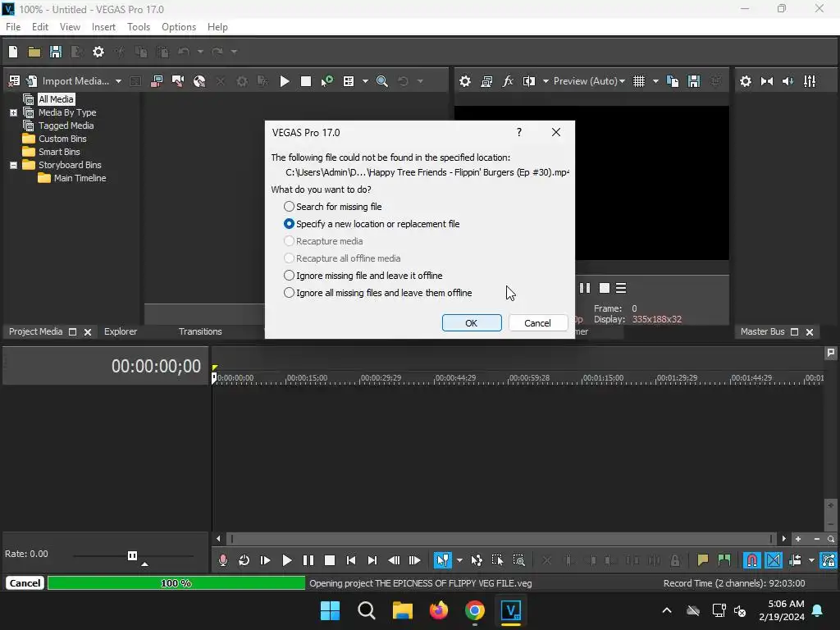840x630 pixels.
Task: Save snapshot to file icon
Action: click(x=694, y=81)
